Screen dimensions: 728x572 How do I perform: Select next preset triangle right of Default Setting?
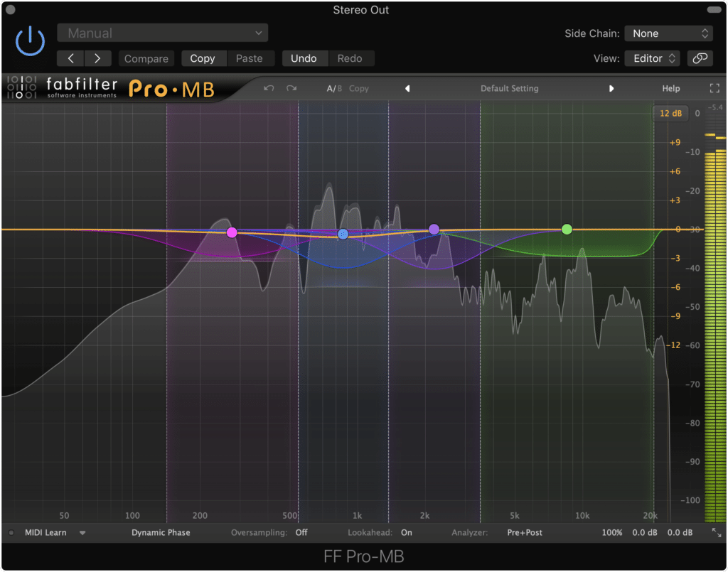[x=611, y=88]
